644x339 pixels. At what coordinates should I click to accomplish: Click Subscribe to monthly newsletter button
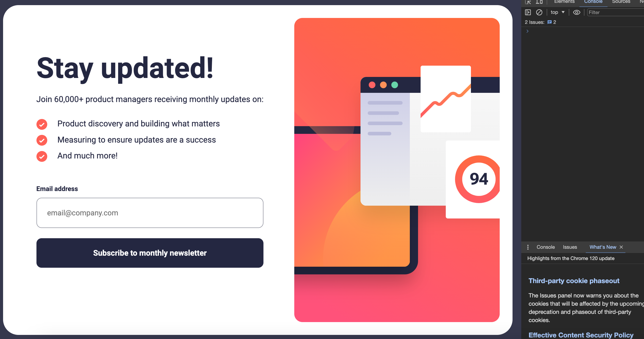[x=150, y=253]
